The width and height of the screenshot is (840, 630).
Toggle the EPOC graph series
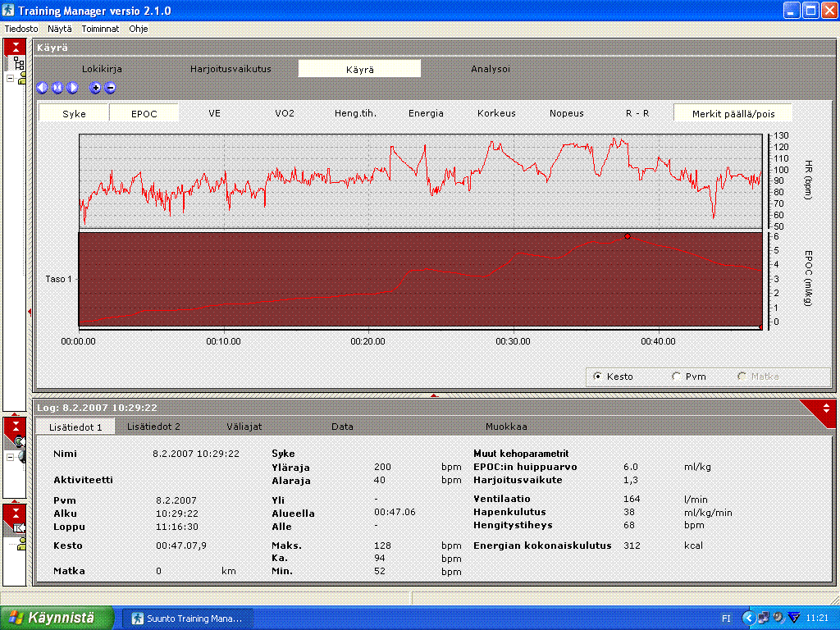(x=144, y=113)
